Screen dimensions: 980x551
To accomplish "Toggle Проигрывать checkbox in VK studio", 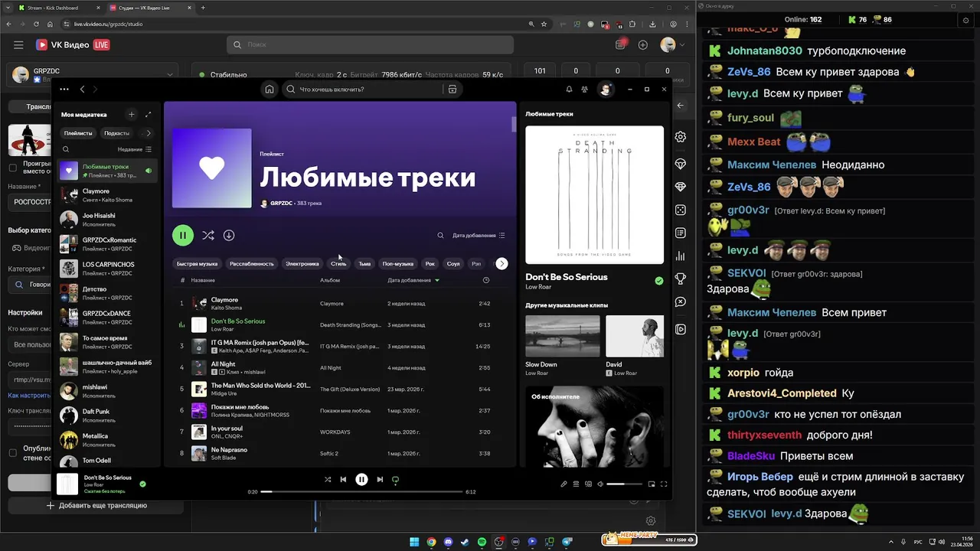I will coord(12,168).
